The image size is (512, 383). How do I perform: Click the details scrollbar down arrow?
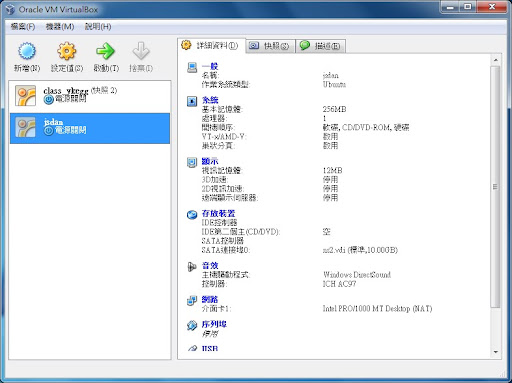click(x=496, y=352)
